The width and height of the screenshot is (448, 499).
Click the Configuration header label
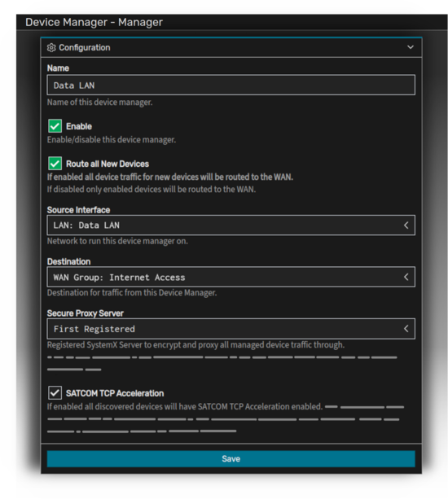85,48
